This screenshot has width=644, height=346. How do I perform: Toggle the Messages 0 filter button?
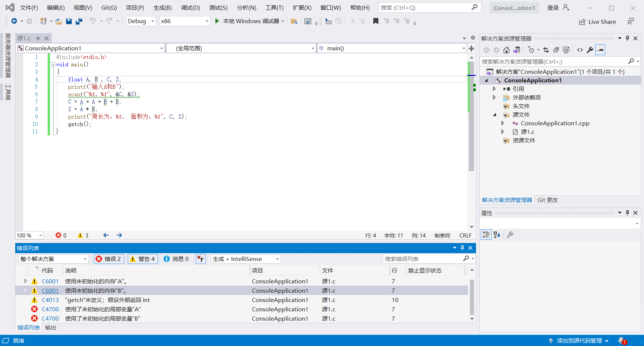176,259
